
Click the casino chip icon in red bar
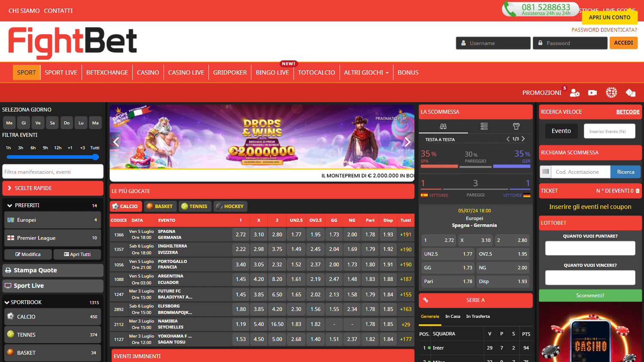pyautogui.click(x=611, y=93)
